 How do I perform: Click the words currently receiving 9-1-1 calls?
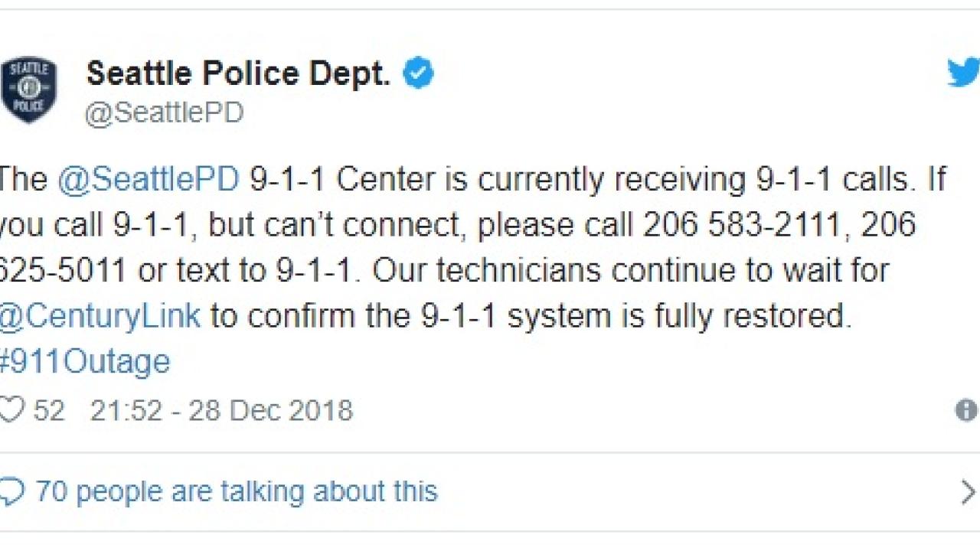(696, 179)
